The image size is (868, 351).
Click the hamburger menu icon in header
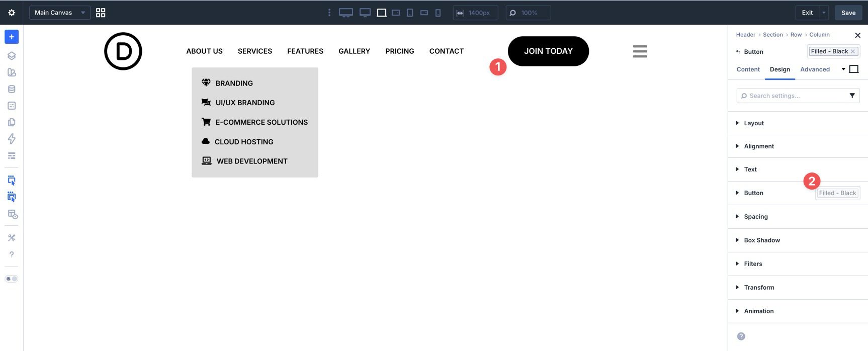pos(640,51)
